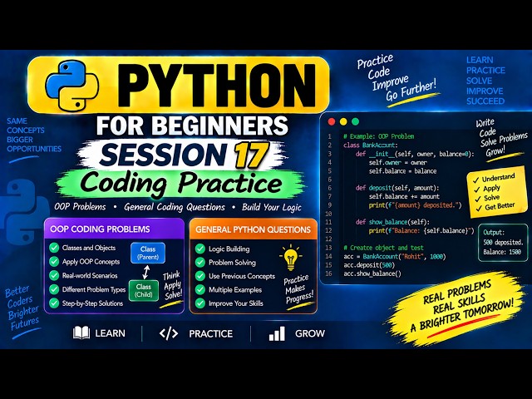
Task: Click the 'General Coding Questions' subtitle text
Action: [x=175, y=207]
